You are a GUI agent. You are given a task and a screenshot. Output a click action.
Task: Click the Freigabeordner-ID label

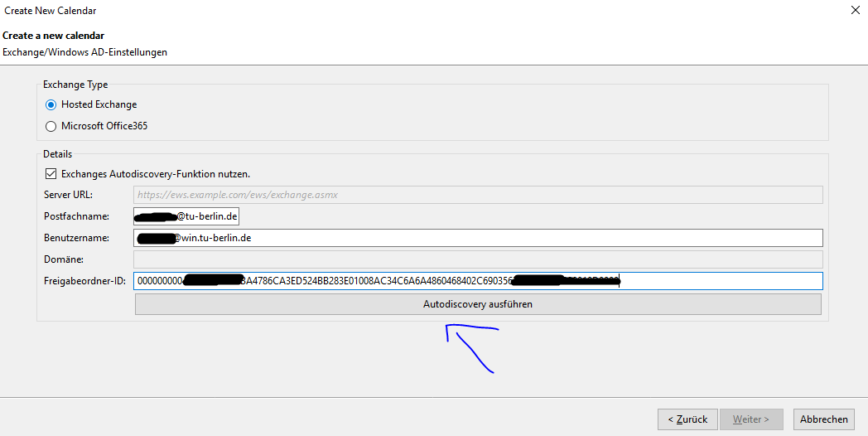coord(84,281)
